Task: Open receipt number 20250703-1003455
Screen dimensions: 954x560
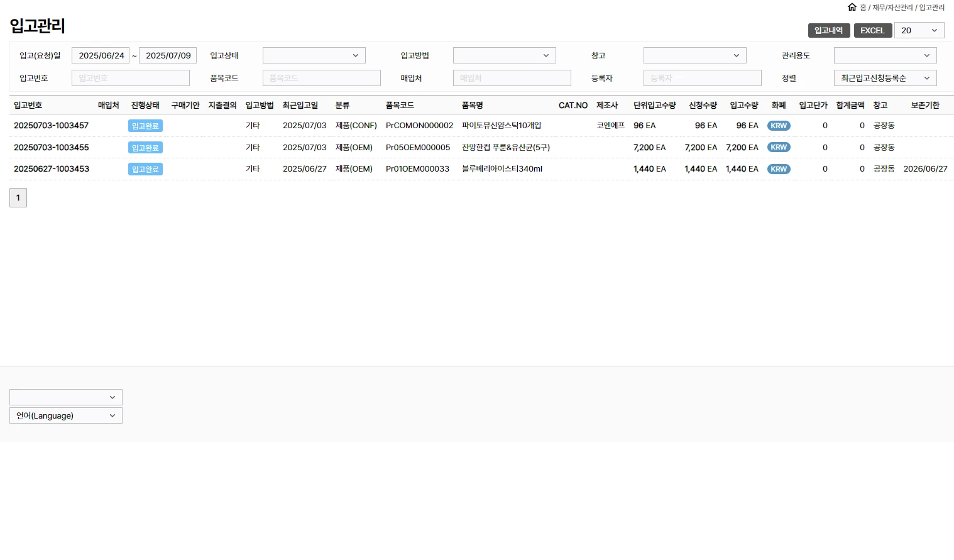Action: 52,147
